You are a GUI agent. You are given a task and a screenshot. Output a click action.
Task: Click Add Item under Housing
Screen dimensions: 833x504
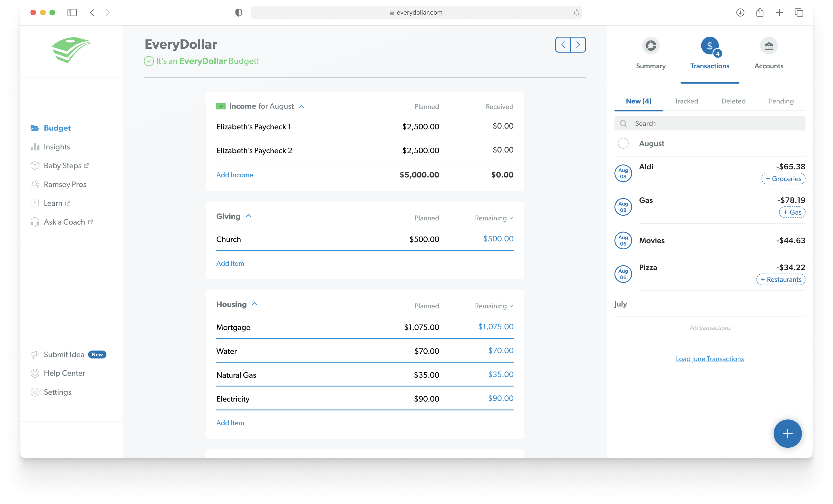click(x=230, y=423)
